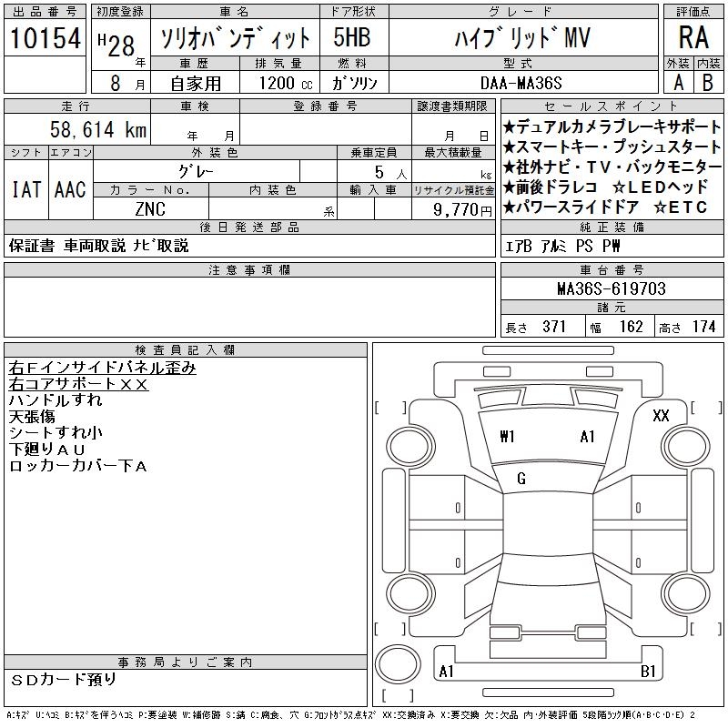Click the front-left wheel in the car diagram
Image resolution: width=728 pixels, height=728 pixels.
pos(408,444)
